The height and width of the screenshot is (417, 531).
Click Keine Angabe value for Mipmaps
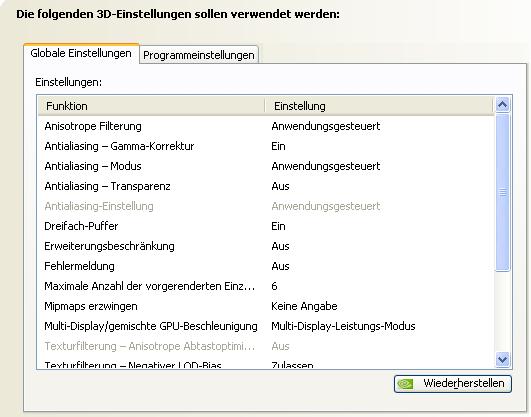tap(304, 306)
